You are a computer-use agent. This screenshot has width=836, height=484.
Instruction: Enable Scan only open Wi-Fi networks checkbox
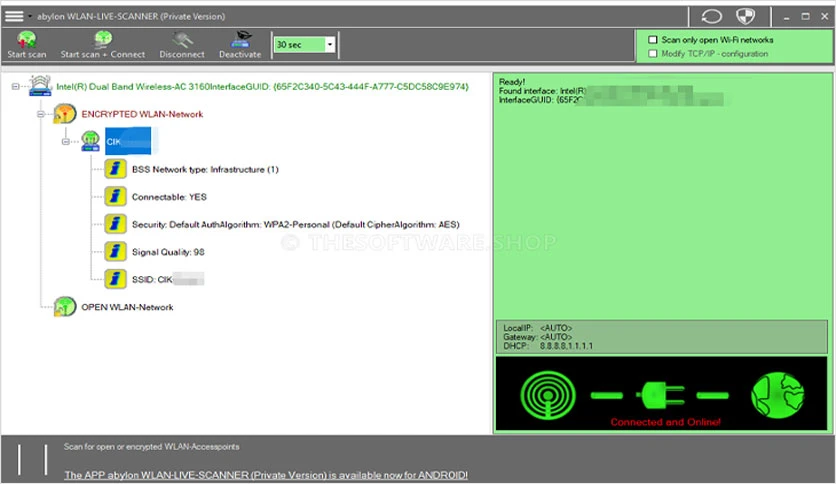653,39
